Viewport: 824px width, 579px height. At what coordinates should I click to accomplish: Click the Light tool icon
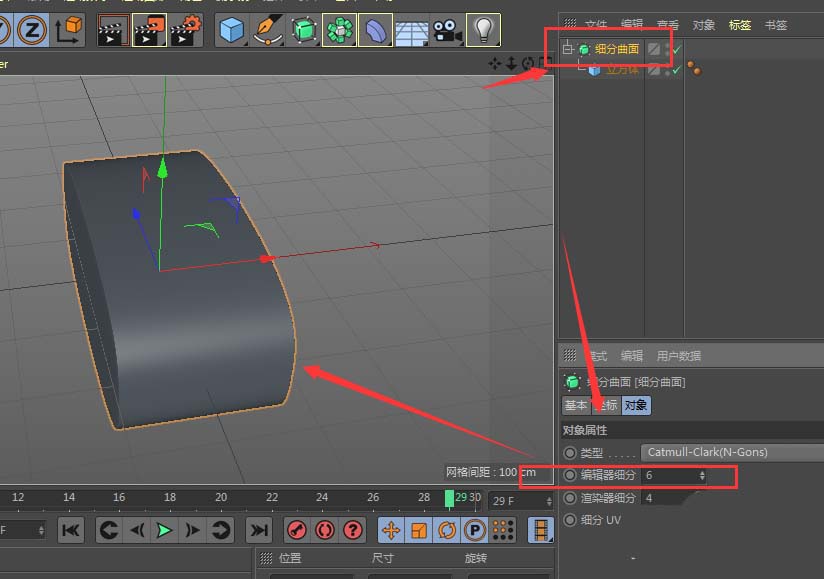[x=483, y=30]
